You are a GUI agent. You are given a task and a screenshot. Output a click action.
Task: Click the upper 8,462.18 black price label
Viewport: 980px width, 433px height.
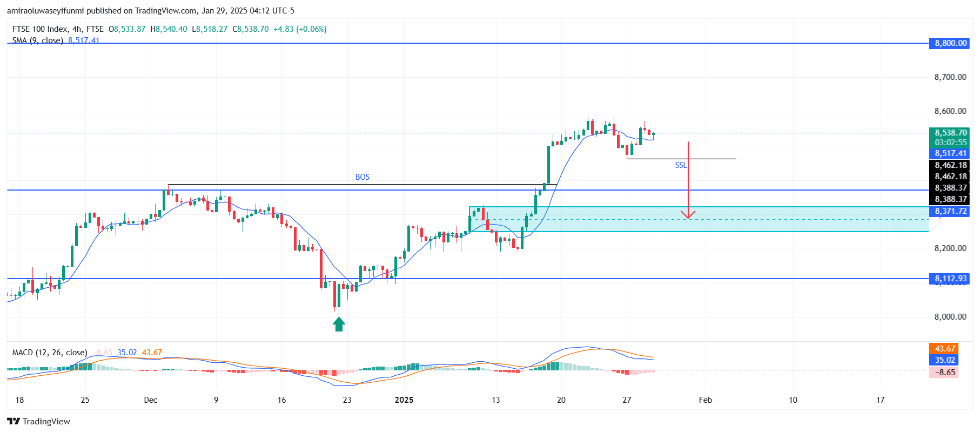[x=950, y=165]
